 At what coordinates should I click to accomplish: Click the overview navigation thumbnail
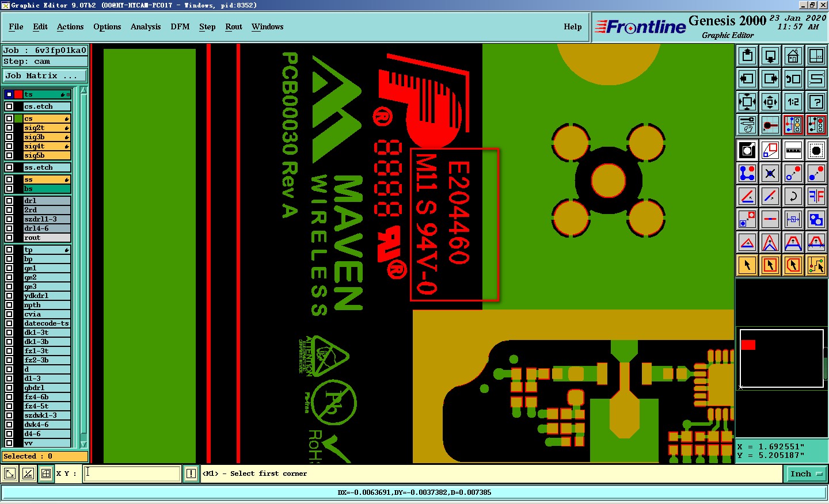coord(781,358)
